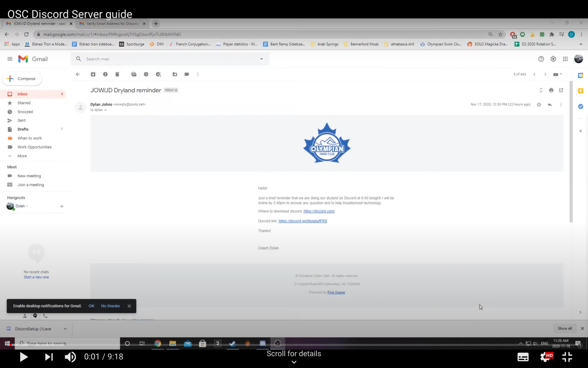Open the Discord invite link
This screenshot has height=368, width=588.
tap(303, 220)
